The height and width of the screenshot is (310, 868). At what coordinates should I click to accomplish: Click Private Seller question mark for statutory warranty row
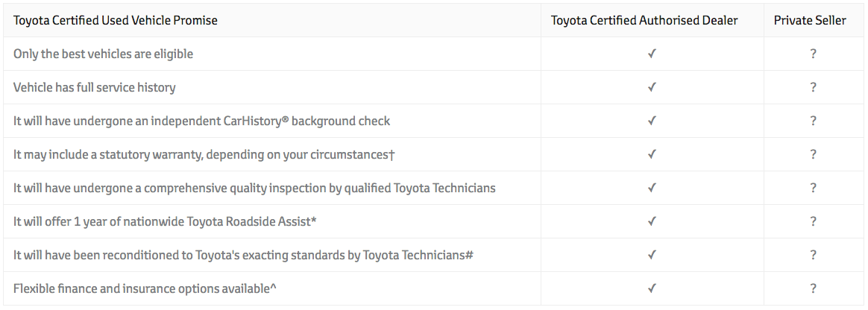pyautogui.click(x=813, y=154)
